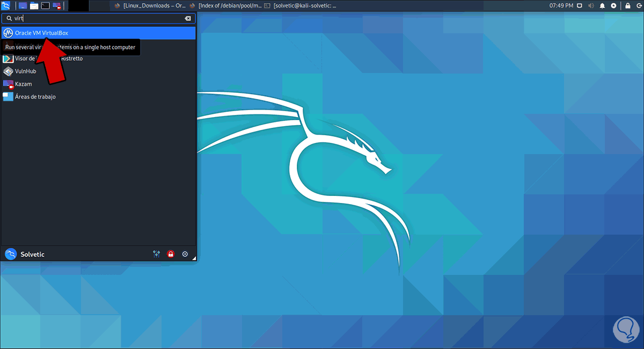The image size is (644, 349).
Task: Click the Solvetic username label
Action: point(32,255)
